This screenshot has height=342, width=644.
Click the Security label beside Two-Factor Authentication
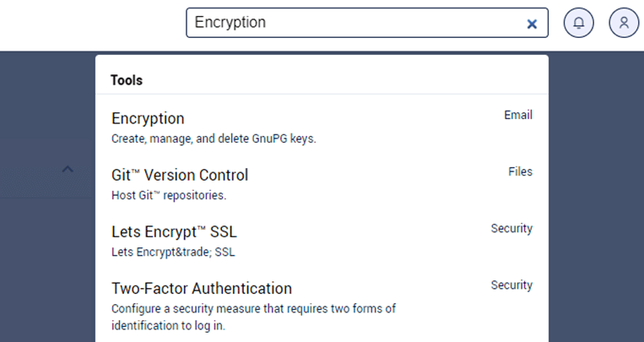tap(511, 285)
